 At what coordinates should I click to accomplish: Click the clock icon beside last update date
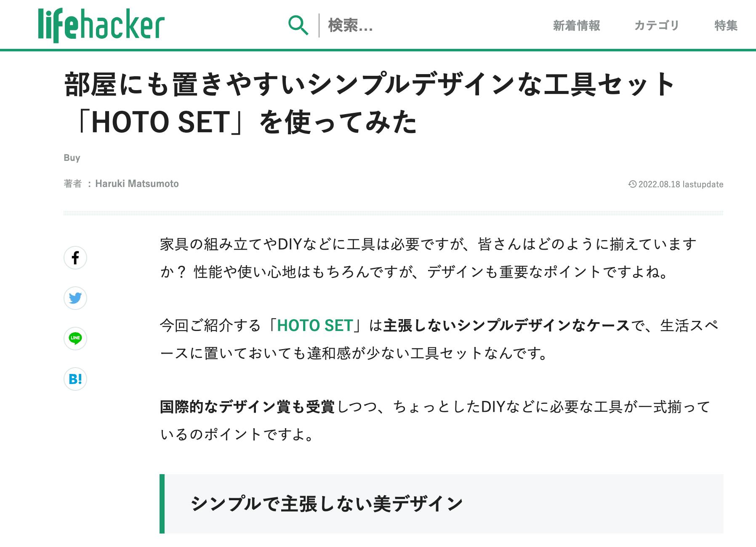[632, 184]
